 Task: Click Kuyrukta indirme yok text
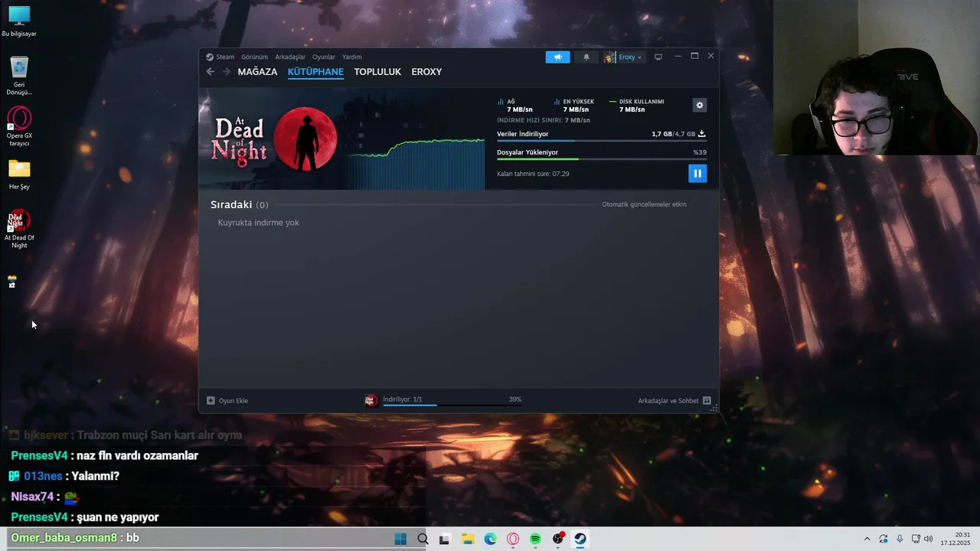(x=258, y=223)
